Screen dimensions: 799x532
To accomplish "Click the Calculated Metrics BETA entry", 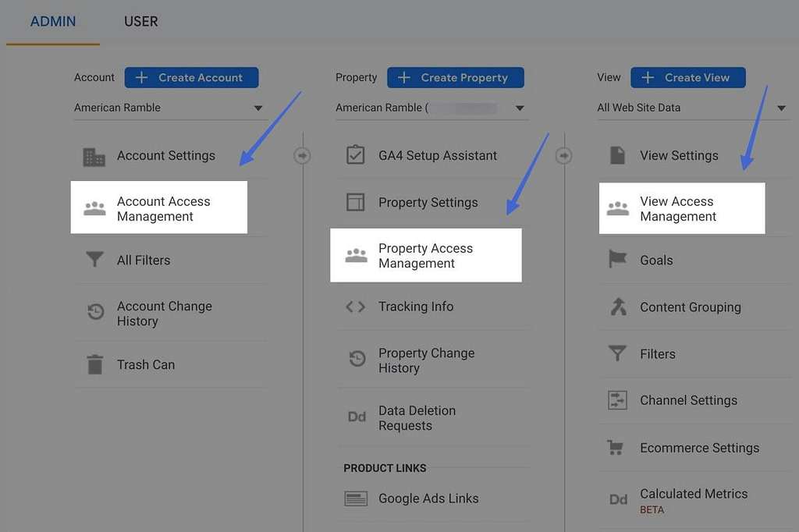I will [693, 499].
